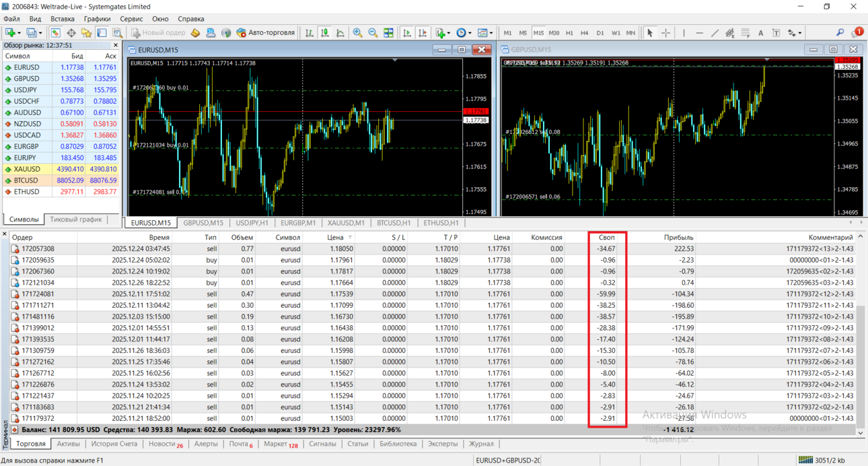868x466 pixels.
Task: Toggle the Авто-торговля auto-trading button
Action: coord(266,32)
